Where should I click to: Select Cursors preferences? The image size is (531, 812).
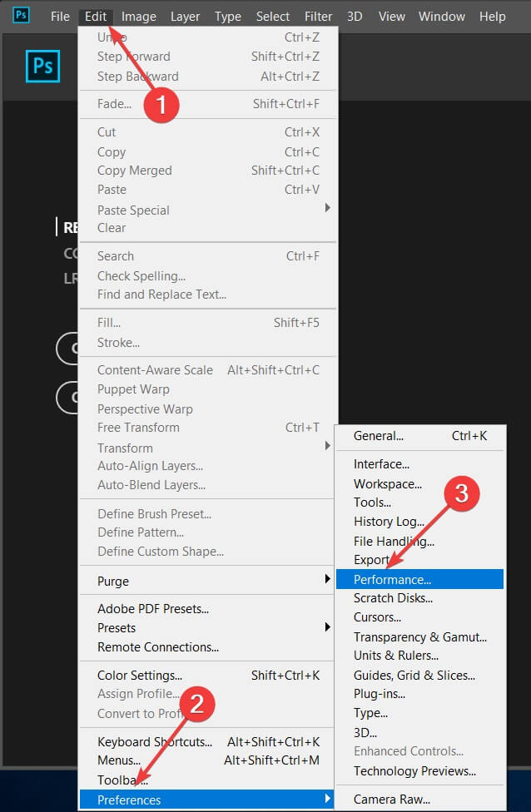coord(420,617)
